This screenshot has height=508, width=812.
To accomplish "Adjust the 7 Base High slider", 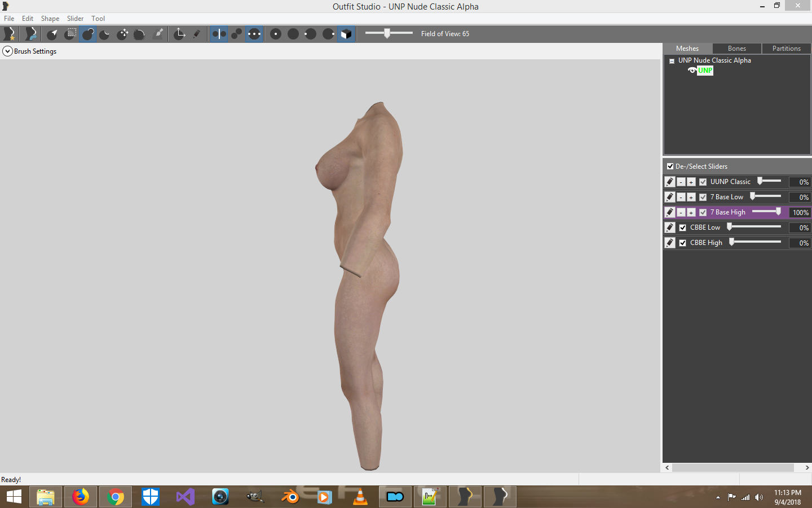I will 767,212.
